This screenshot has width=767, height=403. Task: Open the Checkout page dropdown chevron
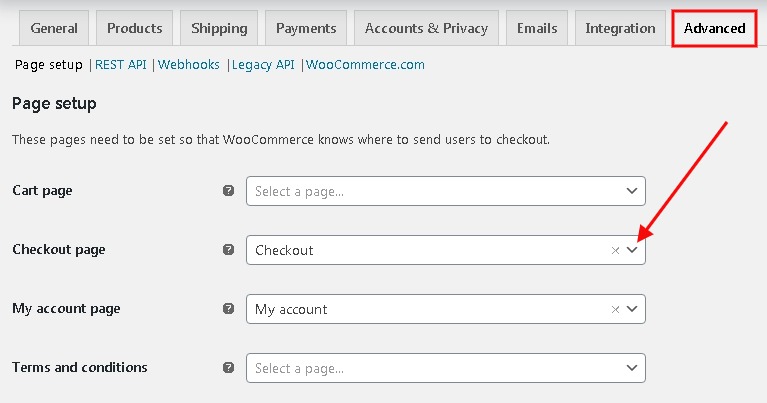(632, 250)
